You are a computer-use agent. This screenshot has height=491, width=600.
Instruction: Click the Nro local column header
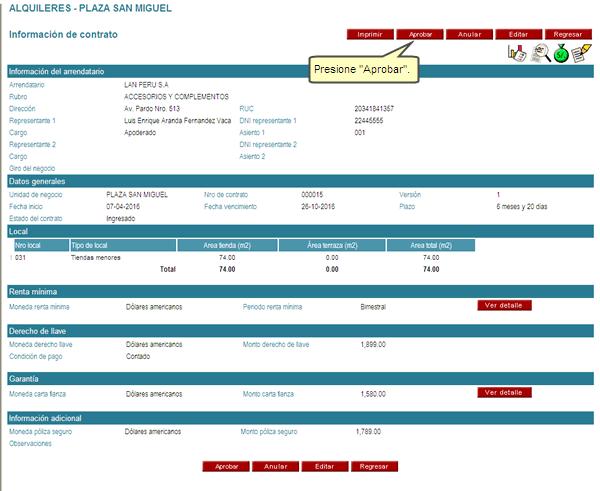40,245
